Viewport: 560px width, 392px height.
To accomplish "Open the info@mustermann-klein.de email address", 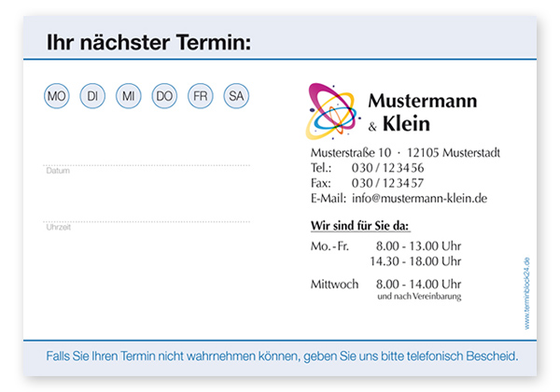I will point(419,199).
